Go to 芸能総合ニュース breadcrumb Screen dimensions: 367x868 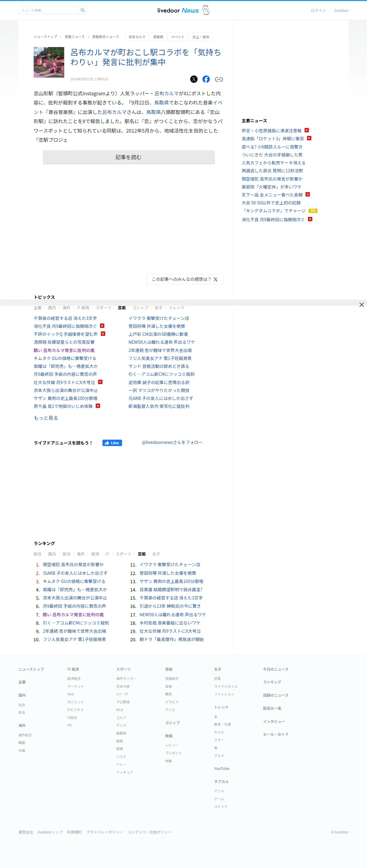tap(106, 37)
